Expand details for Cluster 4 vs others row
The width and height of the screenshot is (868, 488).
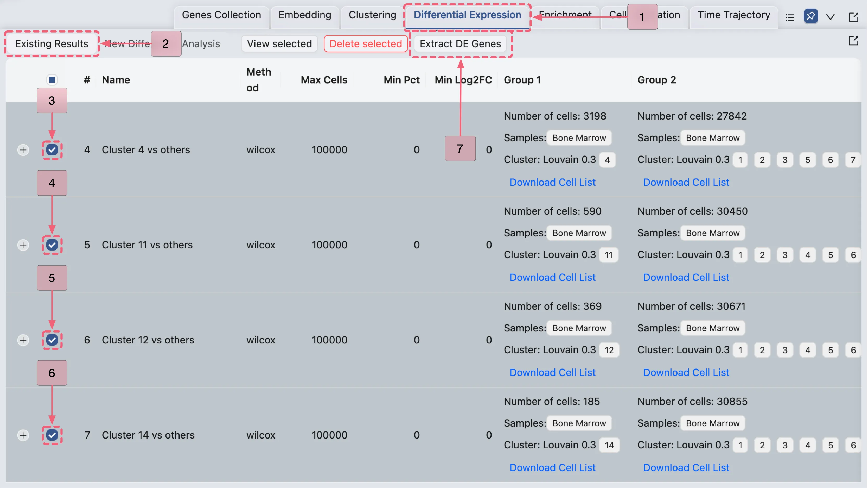tap(23, 150)
